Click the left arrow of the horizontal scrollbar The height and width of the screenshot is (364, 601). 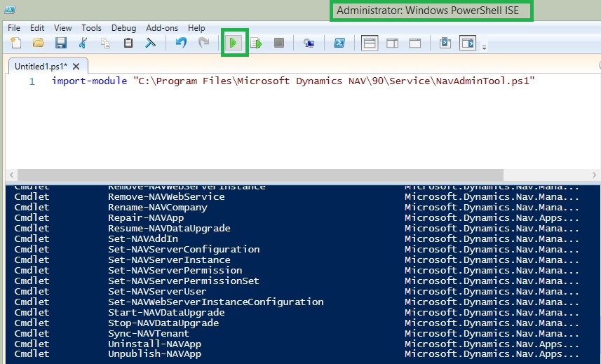point(11,175)
